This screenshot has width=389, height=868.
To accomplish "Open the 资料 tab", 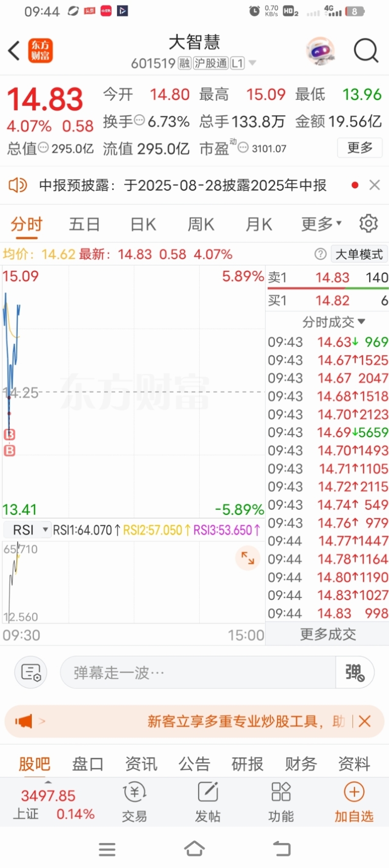I will pos(354,764).
